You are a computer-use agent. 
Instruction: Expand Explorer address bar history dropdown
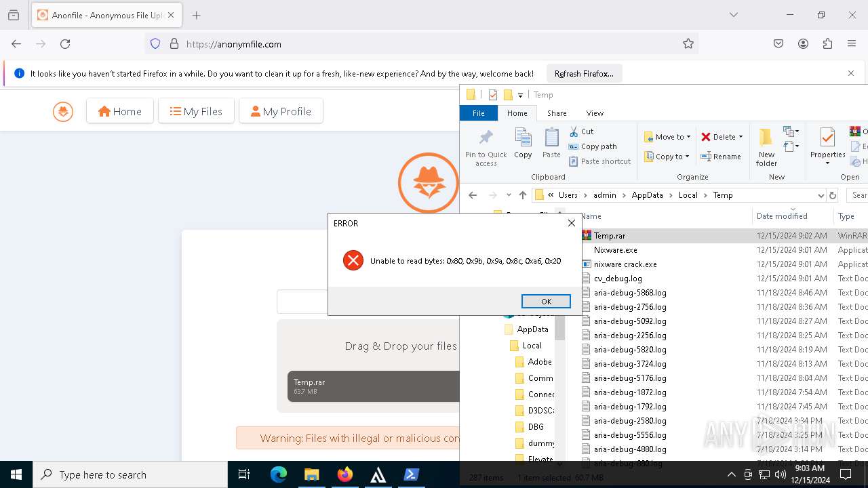pos(821,195)
